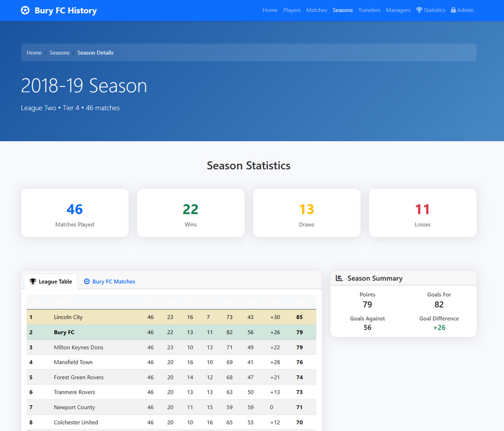504x431 pixels.
Task: Click the 11 Losses card
Action: pyautogui.click(x=422, y=213)
